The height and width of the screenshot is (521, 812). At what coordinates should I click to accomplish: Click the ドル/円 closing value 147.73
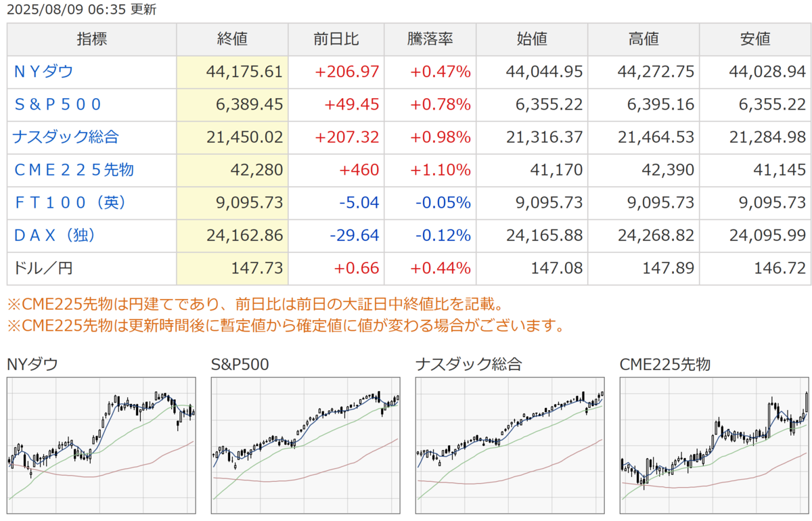pos(258,269)
